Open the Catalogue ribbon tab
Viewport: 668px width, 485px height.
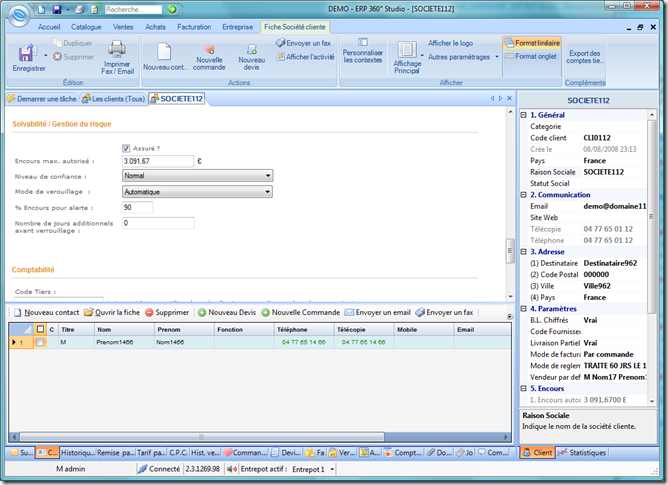click(86, 27)
